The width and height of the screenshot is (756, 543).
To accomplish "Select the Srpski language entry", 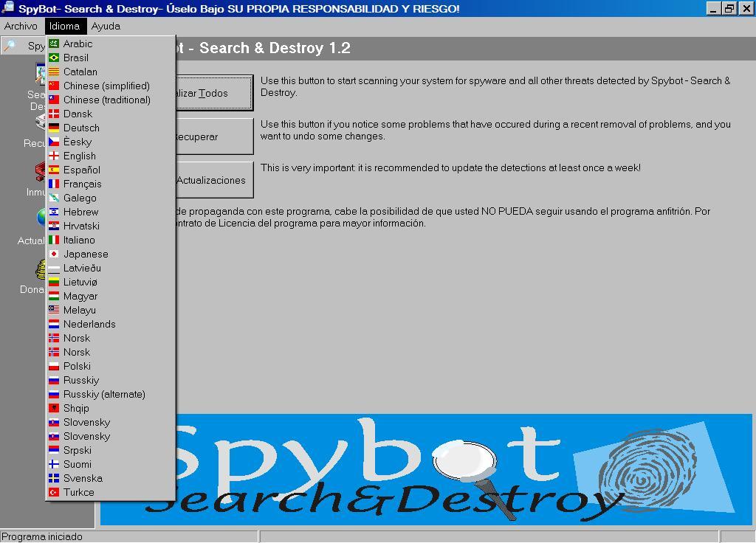I will pyautogui.click(x=111, y=450).
